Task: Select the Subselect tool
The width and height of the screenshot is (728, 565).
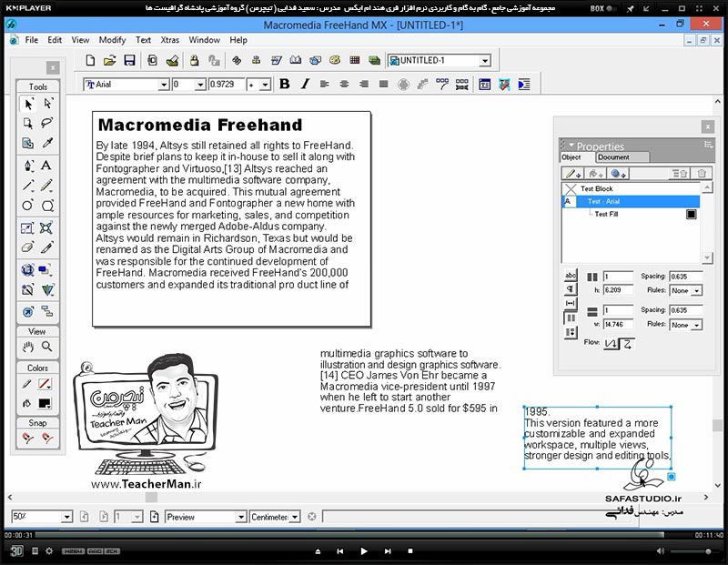Action: tap(48, 104)
